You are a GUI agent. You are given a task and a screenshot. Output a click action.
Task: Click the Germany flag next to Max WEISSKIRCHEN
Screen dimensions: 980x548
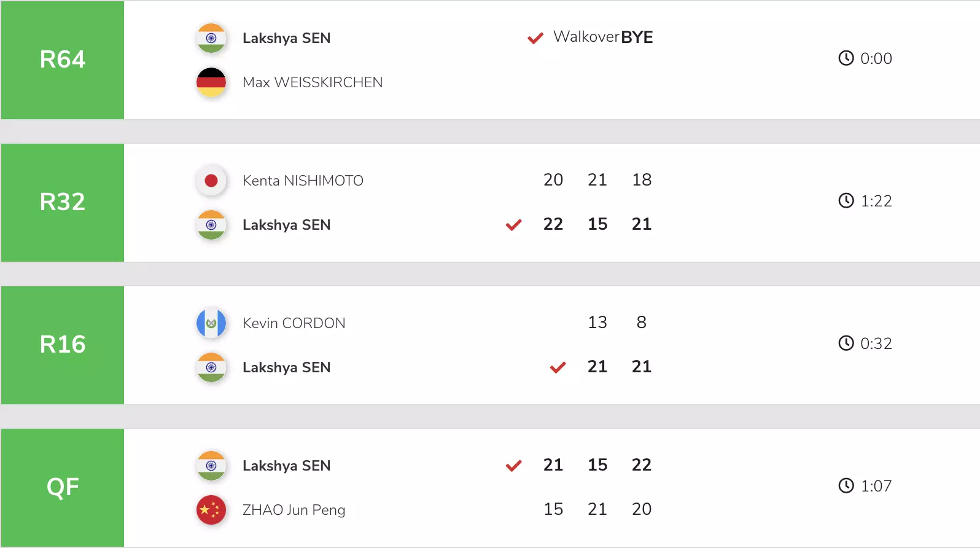[x=211, y=82]
